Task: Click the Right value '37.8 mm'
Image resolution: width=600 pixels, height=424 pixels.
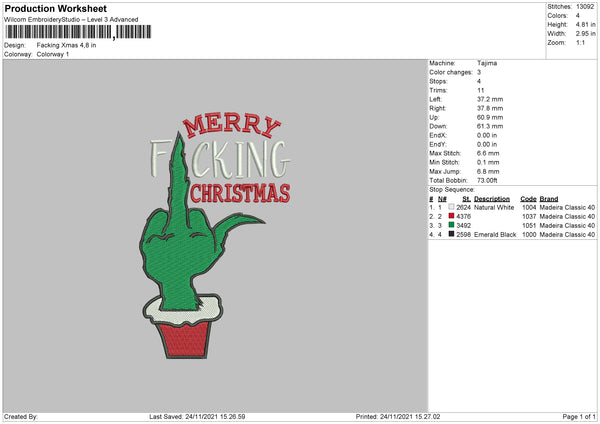Action: tap(490, 108)
